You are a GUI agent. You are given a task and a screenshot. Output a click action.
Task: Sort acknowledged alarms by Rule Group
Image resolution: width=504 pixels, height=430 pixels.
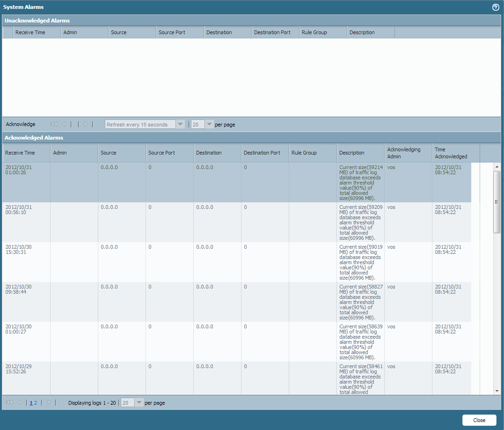point(313,153)
